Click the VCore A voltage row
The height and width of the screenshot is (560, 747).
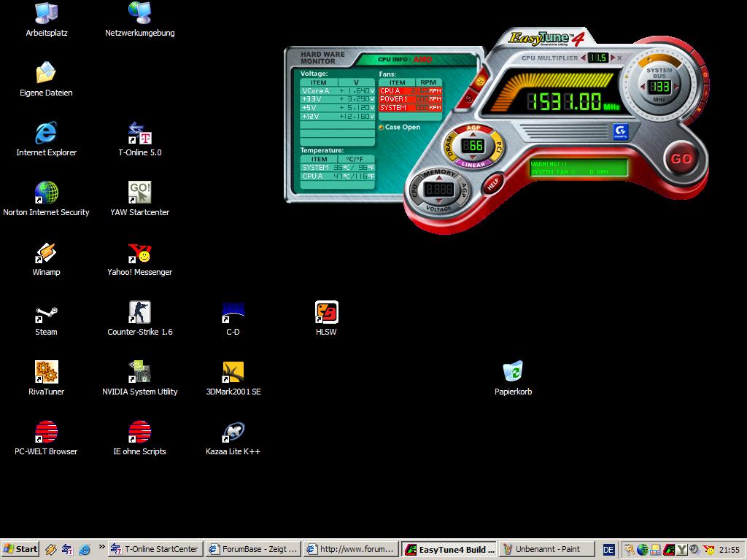[x=337, y=90]
